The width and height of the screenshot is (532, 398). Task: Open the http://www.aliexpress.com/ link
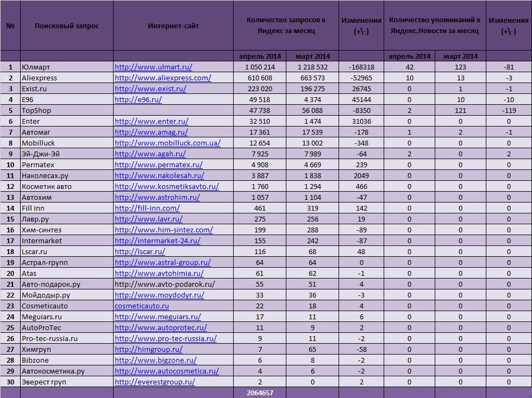163,78
